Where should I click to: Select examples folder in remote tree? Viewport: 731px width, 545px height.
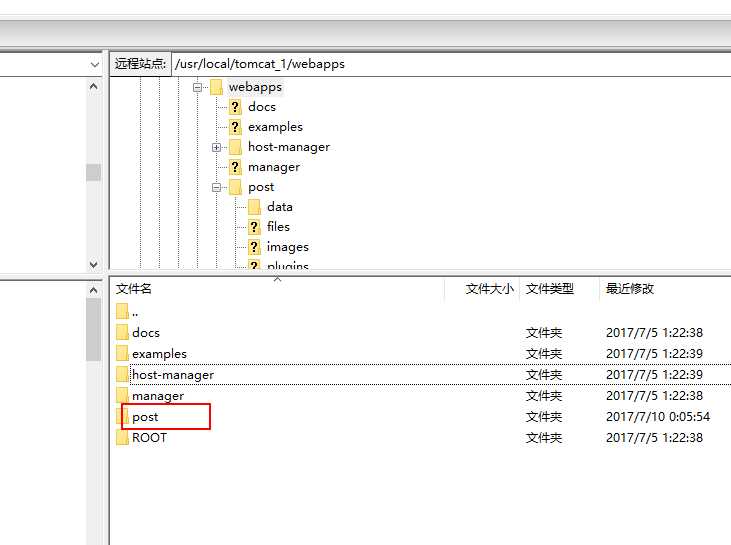coord(275,127)
